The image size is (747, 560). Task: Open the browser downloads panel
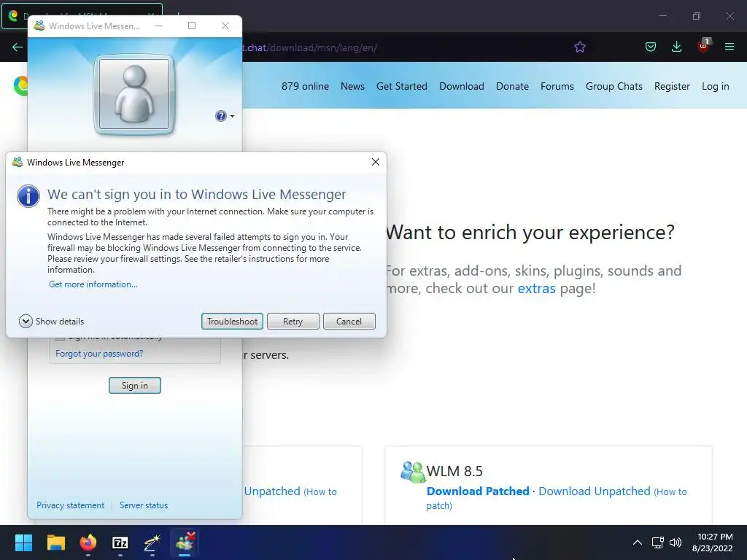click(676, 47)
